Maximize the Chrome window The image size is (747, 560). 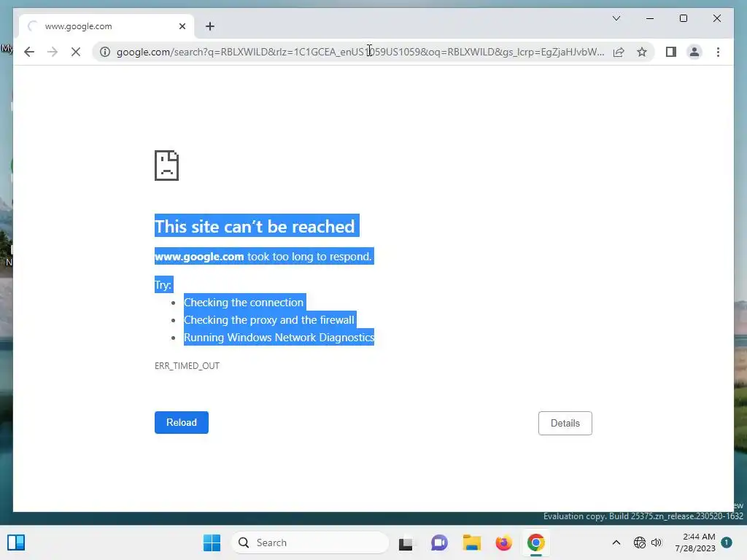(x=683, y=18)
